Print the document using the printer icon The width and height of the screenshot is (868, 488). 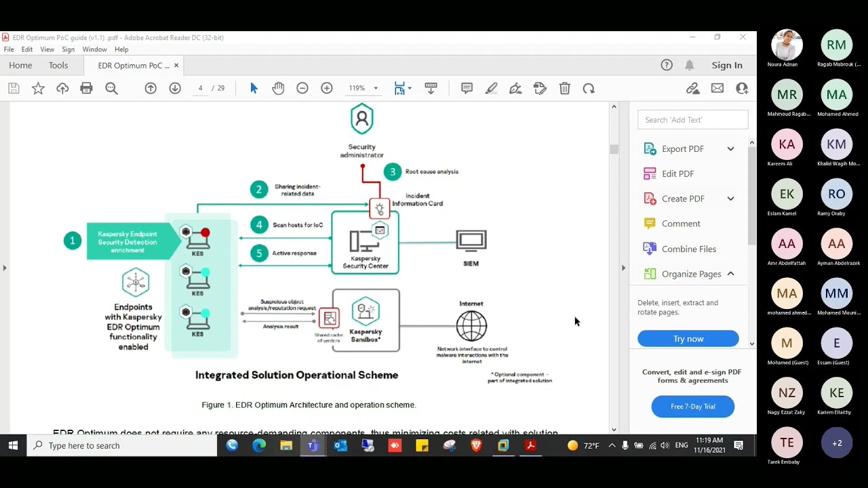(86, 88)
